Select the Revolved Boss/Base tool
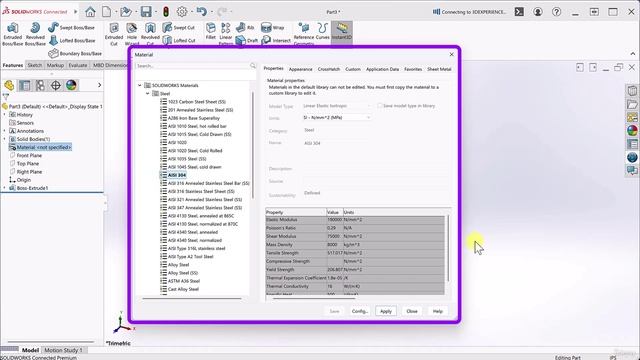 click(x=35, y=34)
